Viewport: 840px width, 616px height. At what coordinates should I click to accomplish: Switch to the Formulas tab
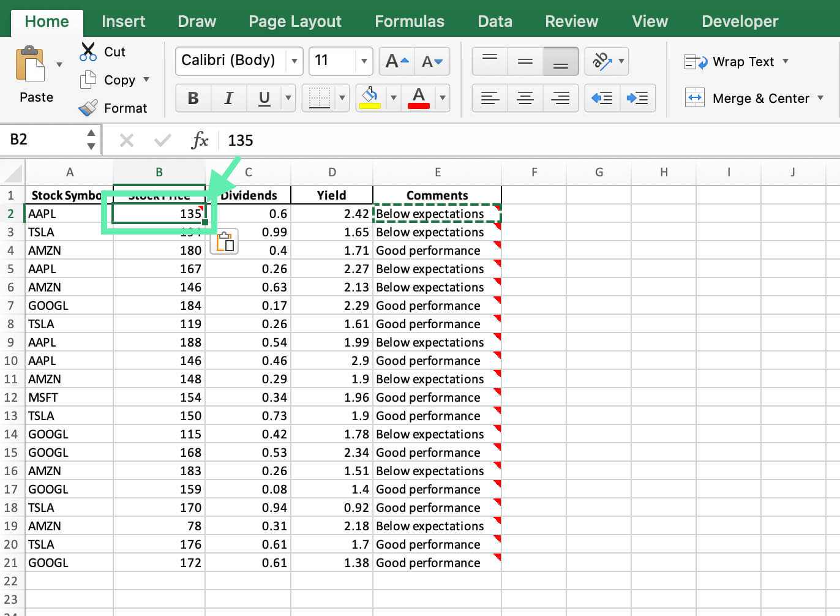click(x=410, y=21)
